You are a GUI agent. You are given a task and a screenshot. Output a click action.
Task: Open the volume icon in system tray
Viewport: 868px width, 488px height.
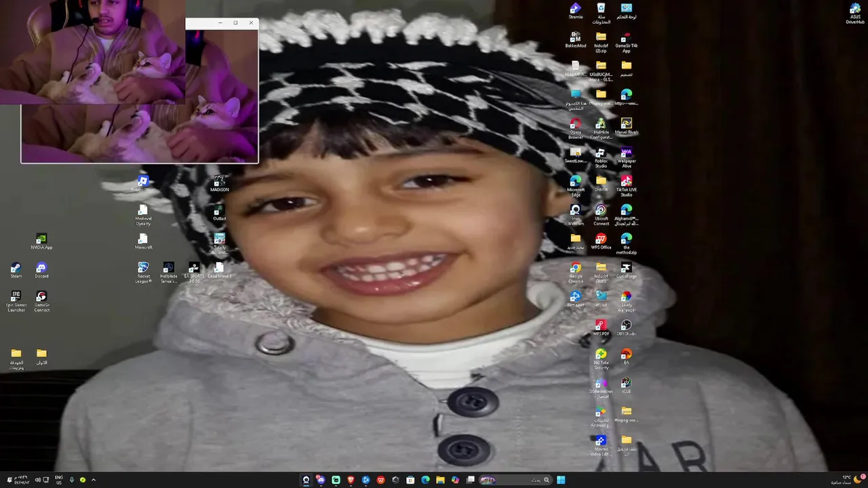[37, 480]
